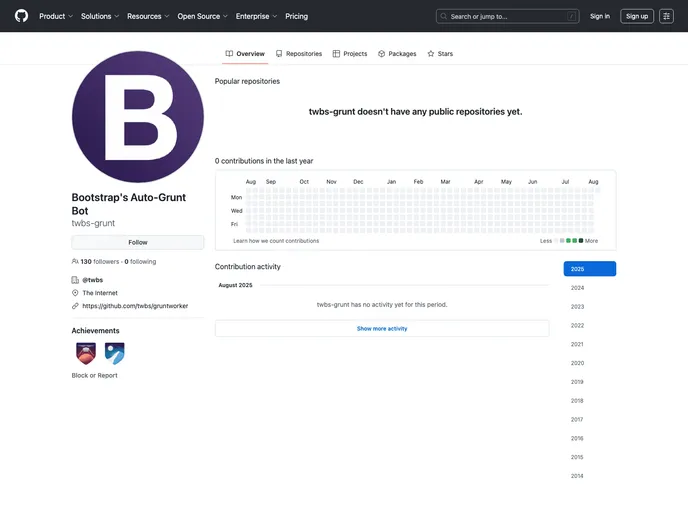Click the Bootstrap profile avatar
688x512 pixels.
[138, 117]
